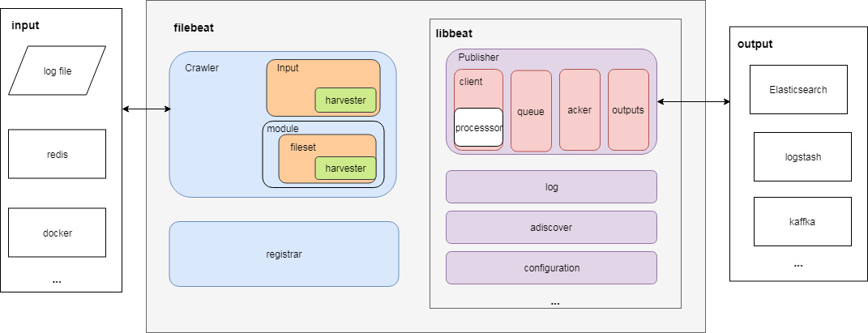Click the orange Input block label
Screen dimensions: 868x333
click(x=288, y=68)
